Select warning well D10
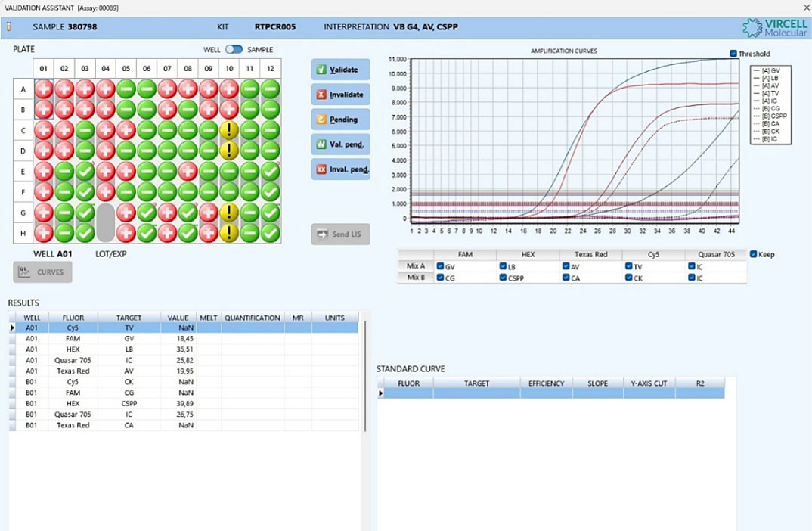This screenshot has height=531, width=812. 229,151
